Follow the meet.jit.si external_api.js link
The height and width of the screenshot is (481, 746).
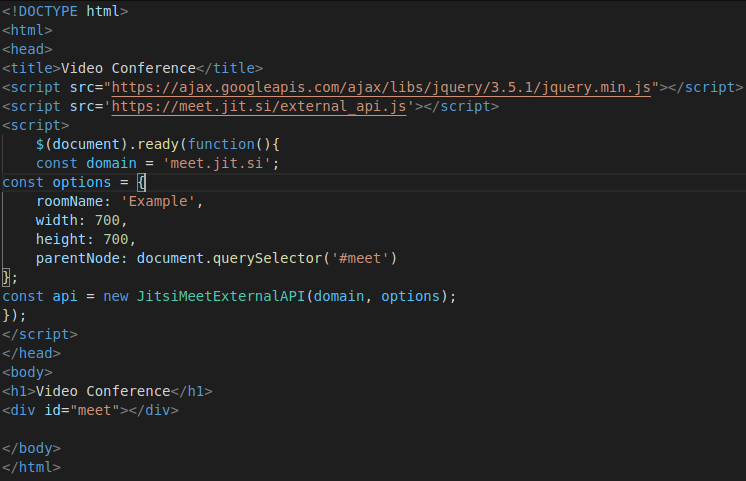[259, 106]
